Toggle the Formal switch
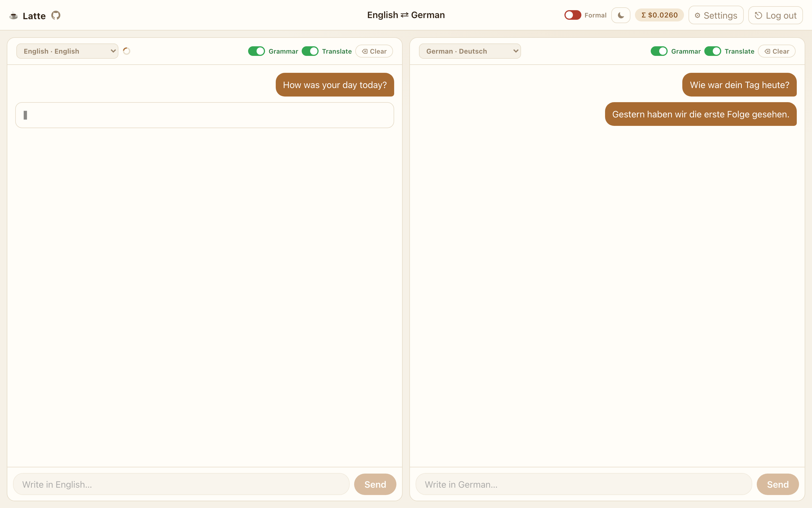Image resolution: width=812 pixels, height=508 pixels. (x=572, y=15)
